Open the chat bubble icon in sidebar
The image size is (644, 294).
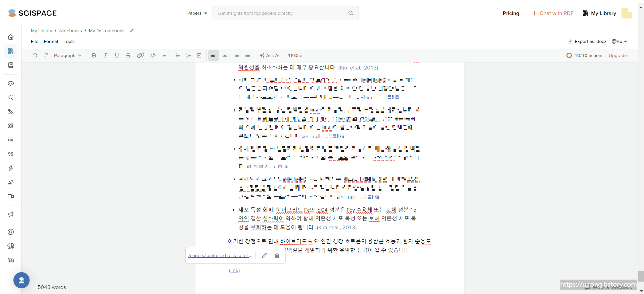11,84
